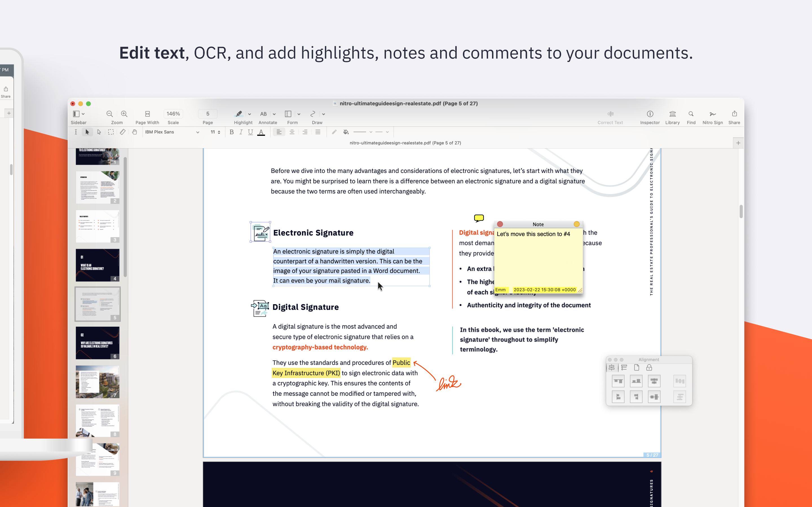Viewport: 812px width, 507px height.
Task: Expand the Annotate tool options arrow
Action: pos(274,114)
